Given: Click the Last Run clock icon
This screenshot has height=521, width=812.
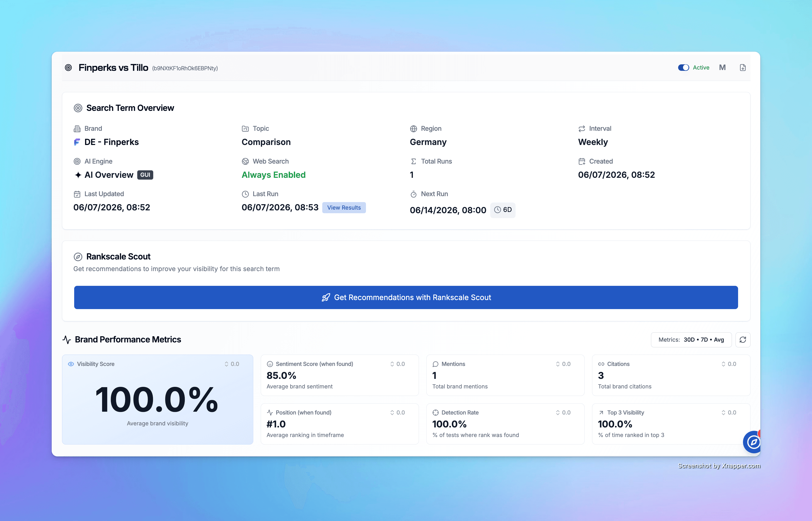Looking at the screenshot, I should click(245, 194).
